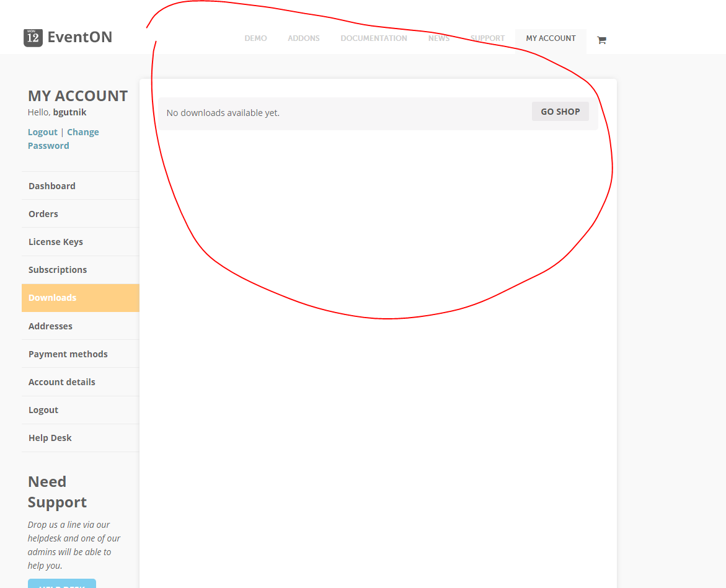Open the Addresses sidebar item
This screenshot has height=588, width=726.
coord(50,326)
